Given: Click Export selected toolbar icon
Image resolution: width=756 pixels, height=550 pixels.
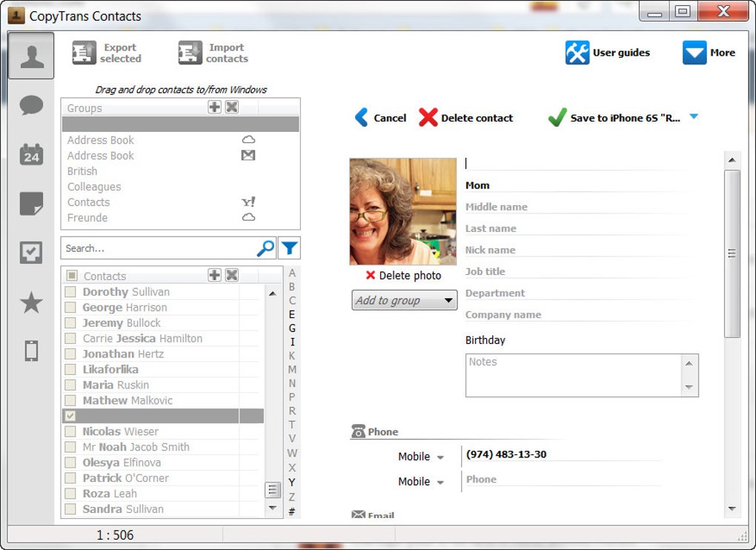Looking at the screenshot, I should 84,53.
